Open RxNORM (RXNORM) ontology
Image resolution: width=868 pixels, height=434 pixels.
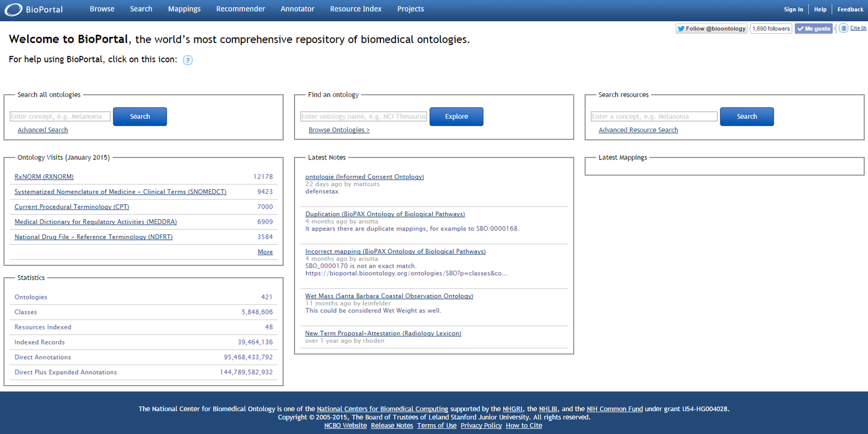click(x=44, y=177)
